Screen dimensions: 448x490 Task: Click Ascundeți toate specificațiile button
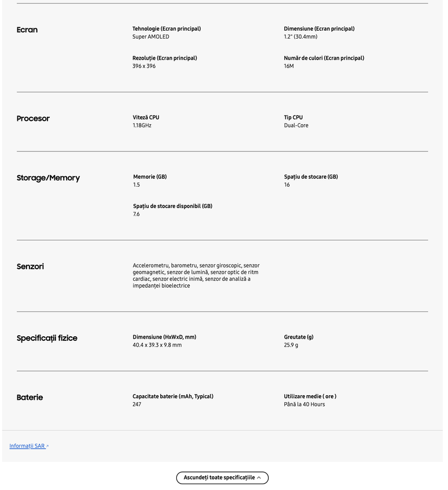[x=222, y=478]
